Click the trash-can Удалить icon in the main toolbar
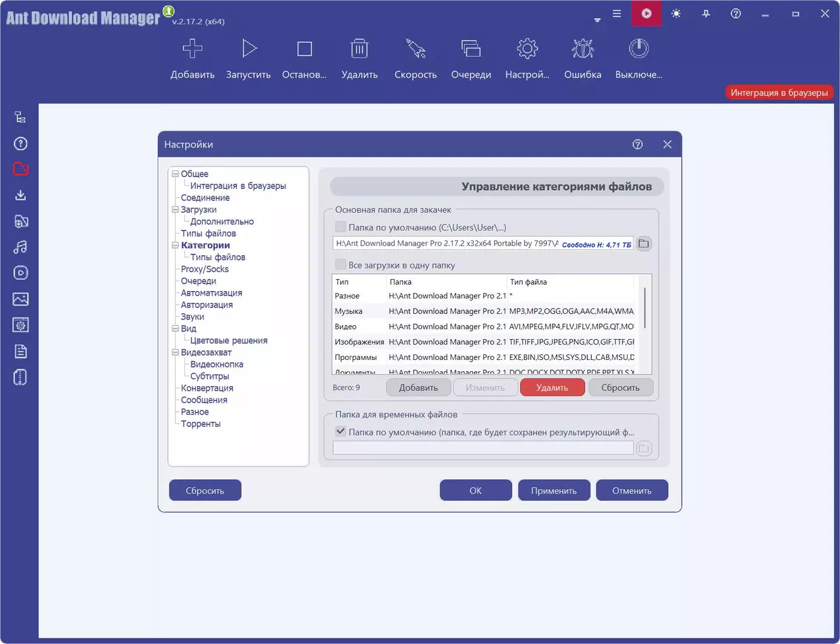This screenshot has height=644, width=840. [359, 49]
